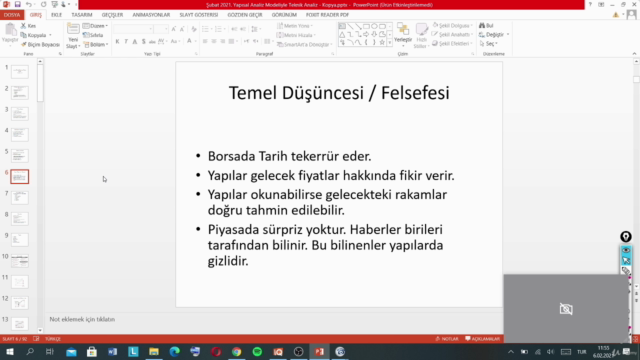Click the Redo icon in quick access toolbar

[x=43, y=4]
